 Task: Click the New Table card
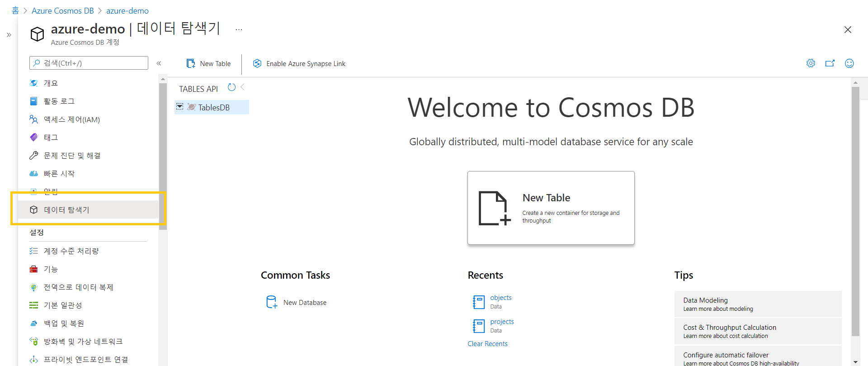551,208
